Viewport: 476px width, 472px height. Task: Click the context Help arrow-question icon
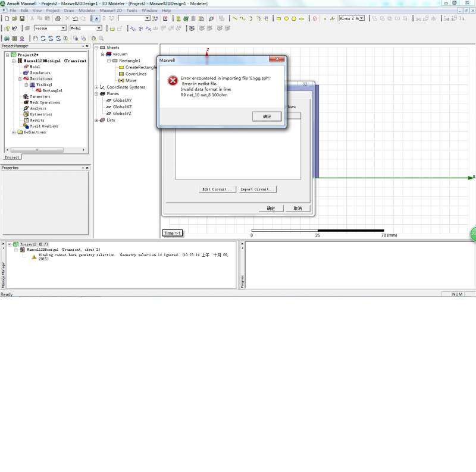[14, 29]
